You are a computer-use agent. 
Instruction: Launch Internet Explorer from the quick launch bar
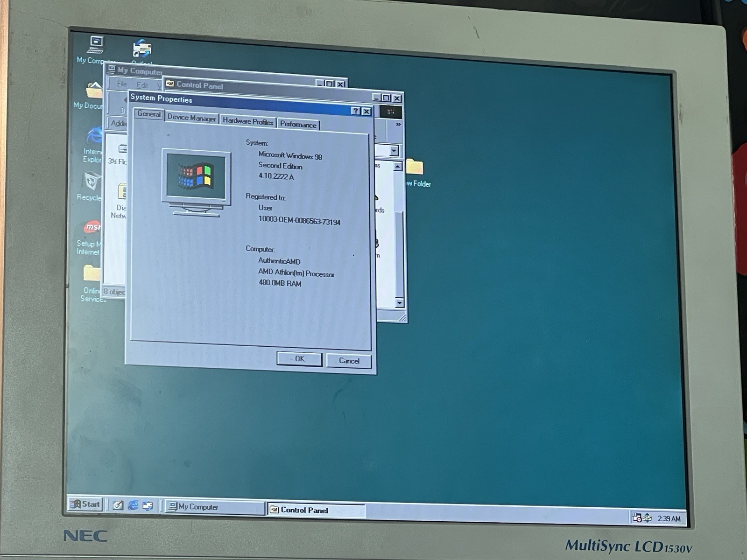(x=133, y=505)
